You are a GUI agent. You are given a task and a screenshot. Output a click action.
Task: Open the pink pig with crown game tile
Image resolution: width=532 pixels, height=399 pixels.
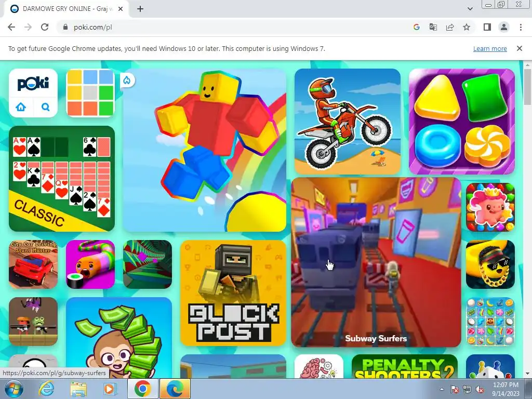pyautogui.click(x=490, y=207)
